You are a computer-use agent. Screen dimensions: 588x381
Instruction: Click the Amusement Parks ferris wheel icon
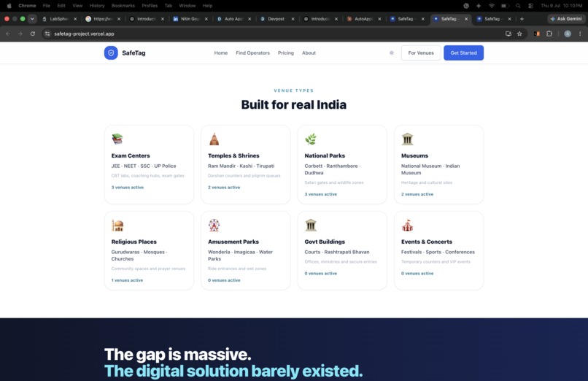pos(214,225)
